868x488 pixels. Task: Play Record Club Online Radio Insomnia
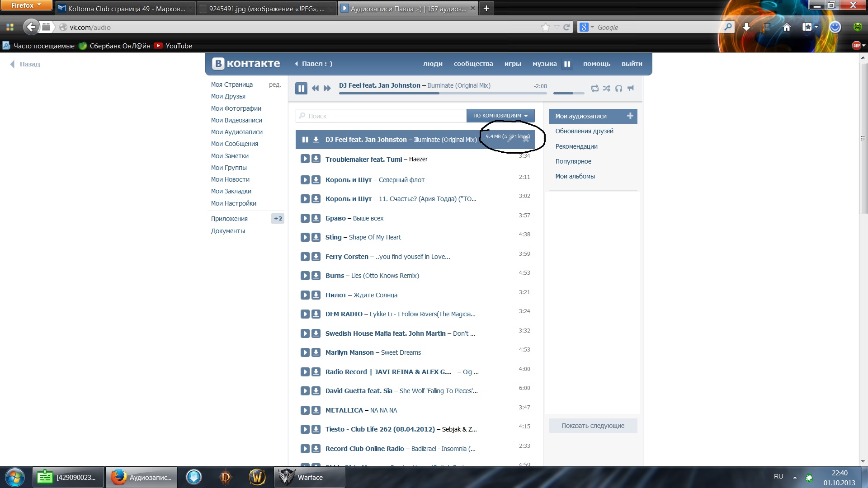(x=305, y=449)
